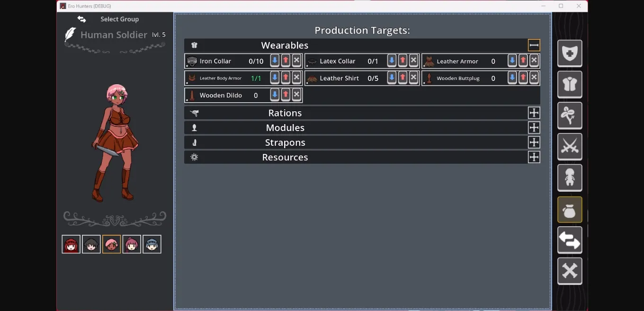This screenshot has height=311, width=644.
Task: Remove Leather Armor from production targets
Action: click(534, 61)
